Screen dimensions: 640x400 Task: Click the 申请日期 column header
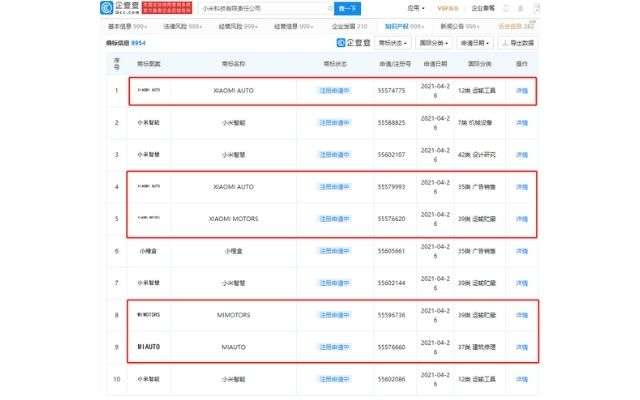(x=435, y=64)
